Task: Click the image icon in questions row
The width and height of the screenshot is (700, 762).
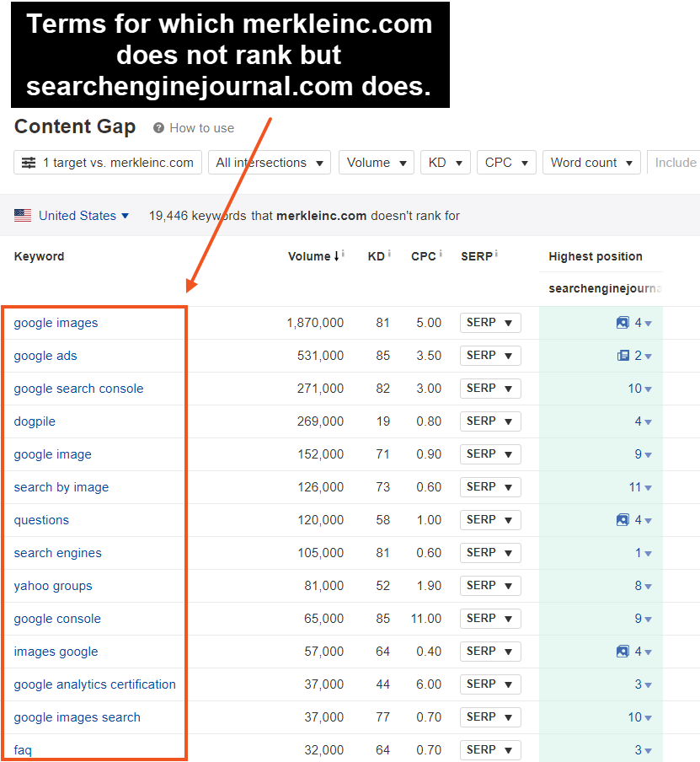Action: pos(623,520)
